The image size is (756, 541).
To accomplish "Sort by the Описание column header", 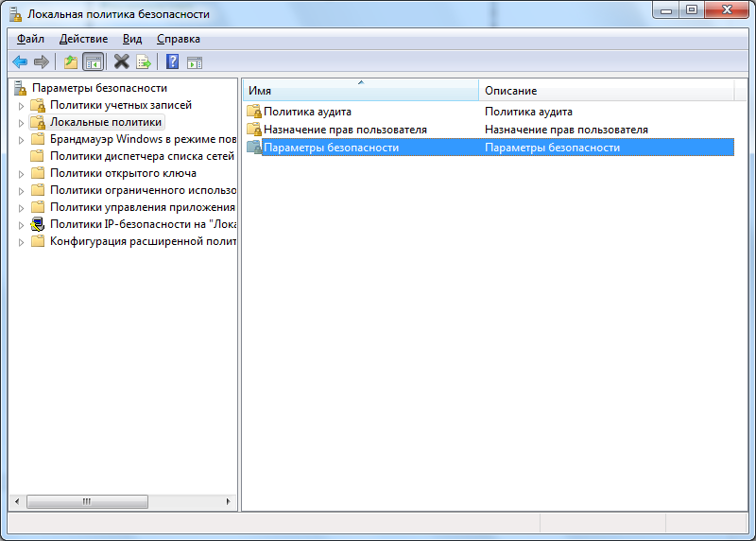I will coord(607,90).
